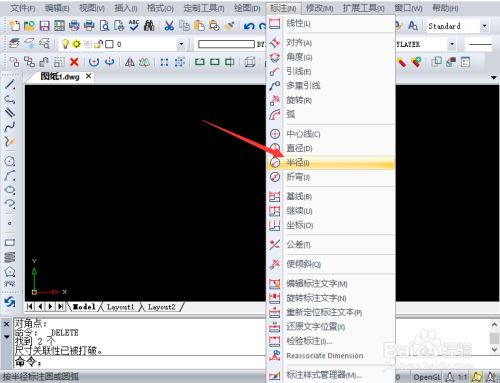
Task: Close the command line panel
Action: [6, 324]
